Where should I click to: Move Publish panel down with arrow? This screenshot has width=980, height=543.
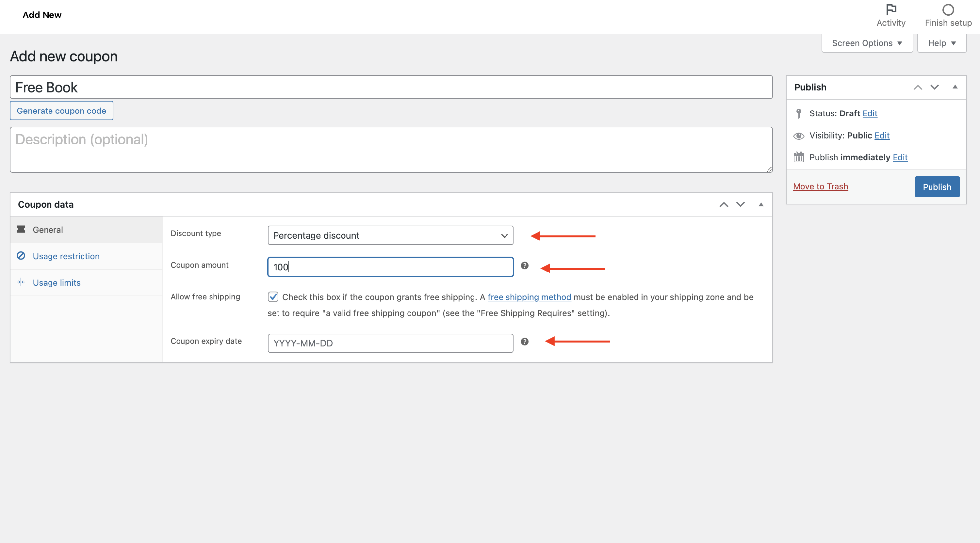point(934,88)
